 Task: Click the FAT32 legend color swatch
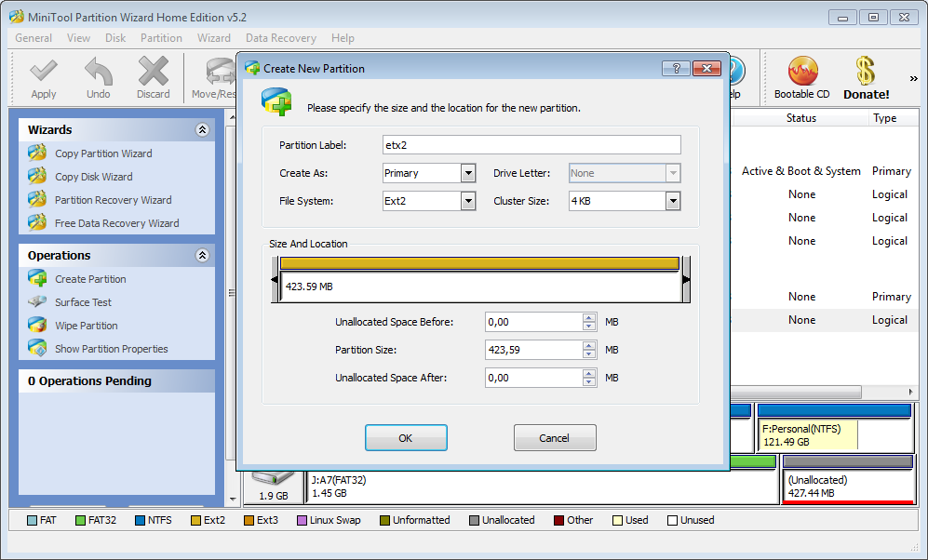80,520
